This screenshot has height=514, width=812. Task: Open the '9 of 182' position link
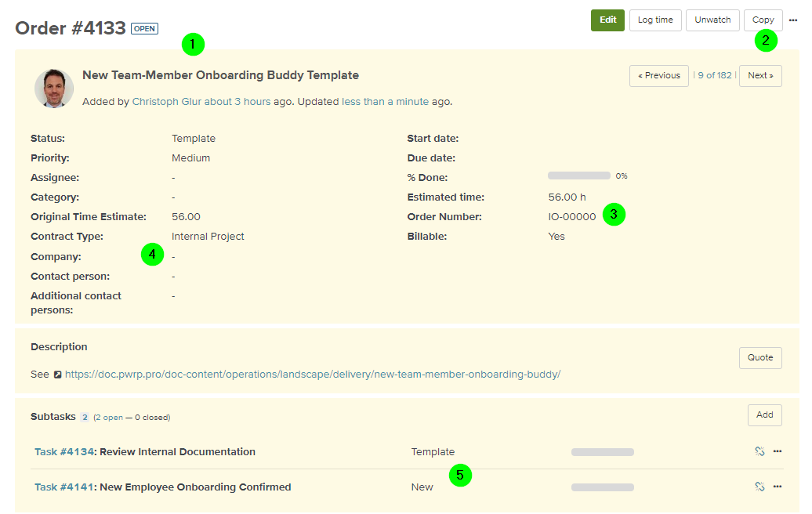715,75
